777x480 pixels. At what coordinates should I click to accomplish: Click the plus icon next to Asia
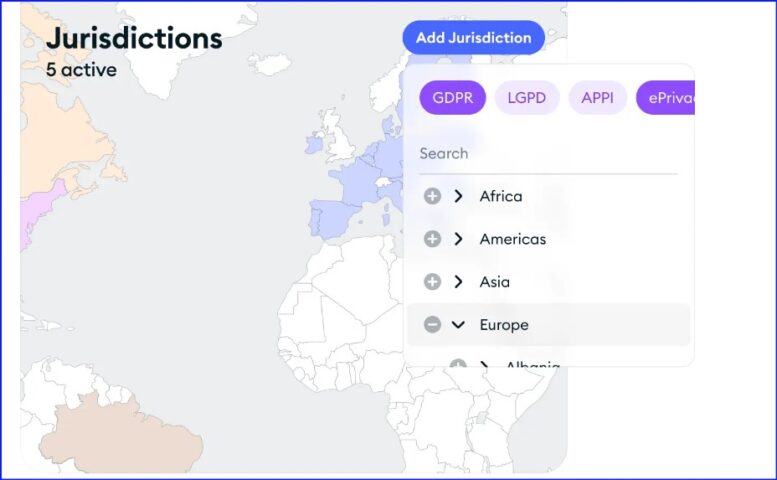432,282
